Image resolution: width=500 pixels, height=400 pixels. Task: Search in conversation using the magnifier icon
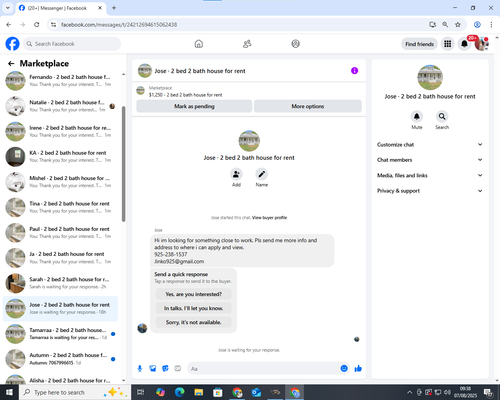[x=442, y=116]
